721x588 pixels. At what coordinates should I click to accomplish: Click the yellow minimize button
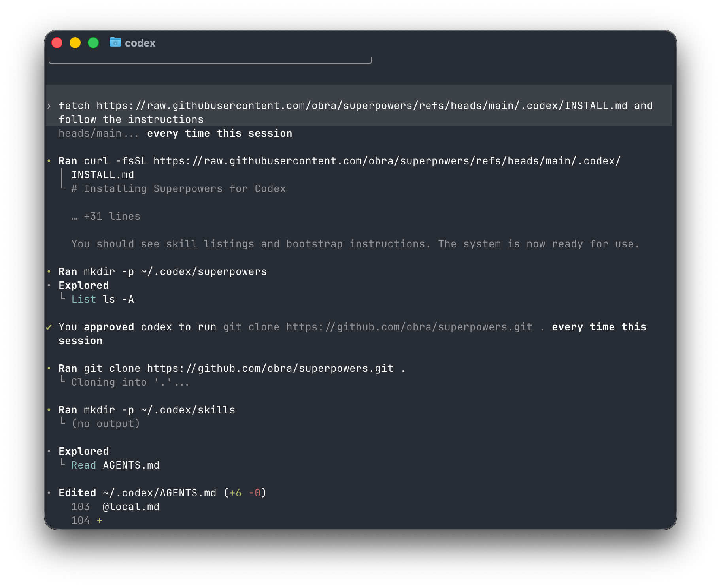pos(75,42)
